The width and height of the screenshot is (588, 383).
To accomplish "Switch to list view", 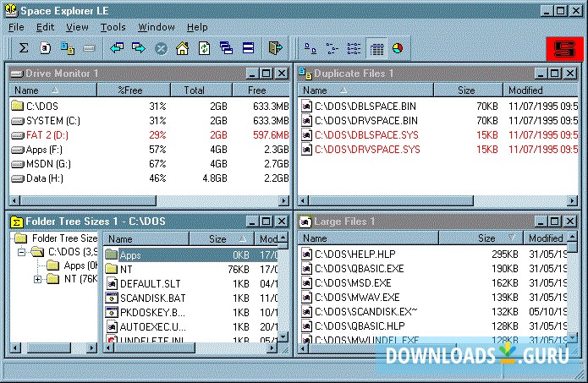I will point(354,48).
